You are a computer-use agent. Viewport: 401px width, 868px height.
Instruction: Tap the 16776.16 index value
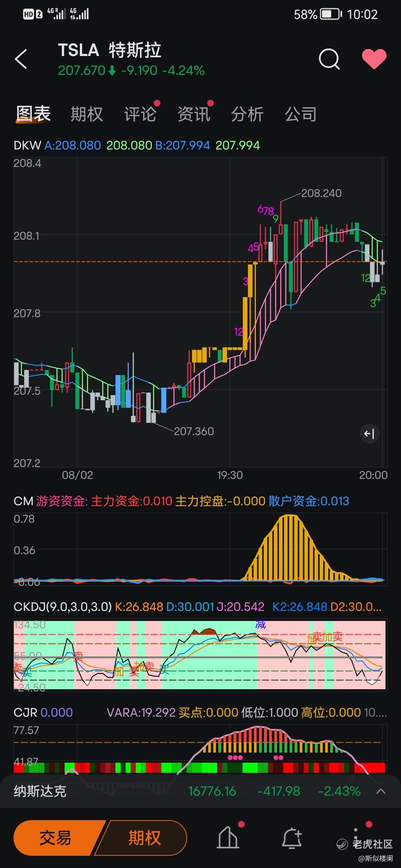tap(212, 791)
